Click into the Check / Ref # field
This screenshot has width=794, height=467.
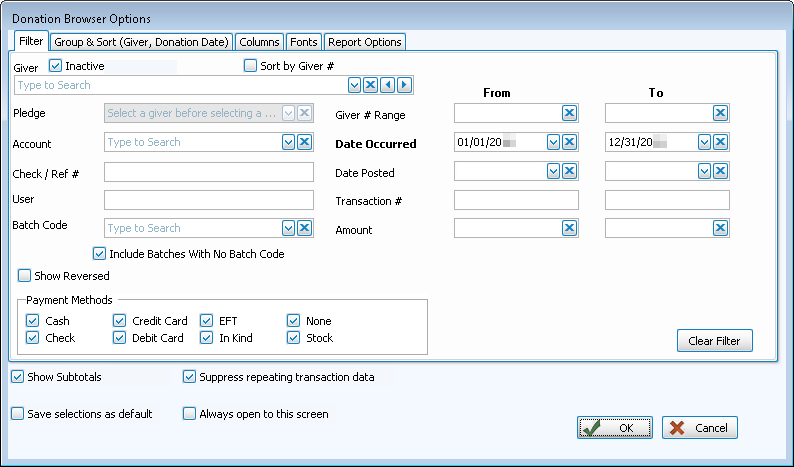click(x=208, y=172)
